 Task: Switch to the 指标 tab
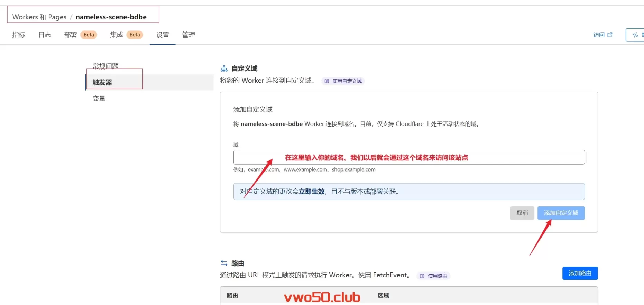click(x=19, y=35)
